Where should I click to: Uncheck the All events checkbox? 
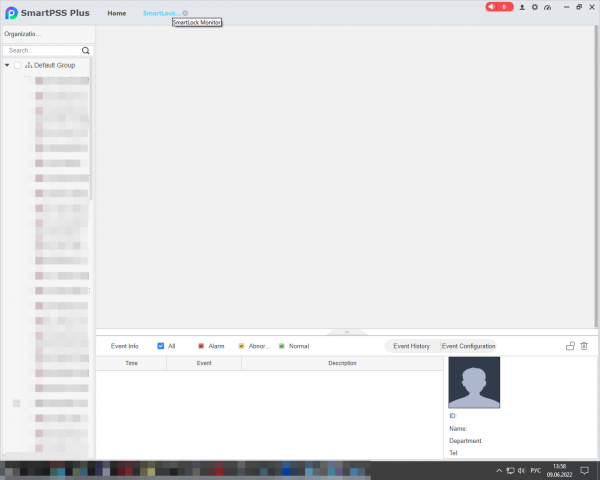[x=161, y=346]
